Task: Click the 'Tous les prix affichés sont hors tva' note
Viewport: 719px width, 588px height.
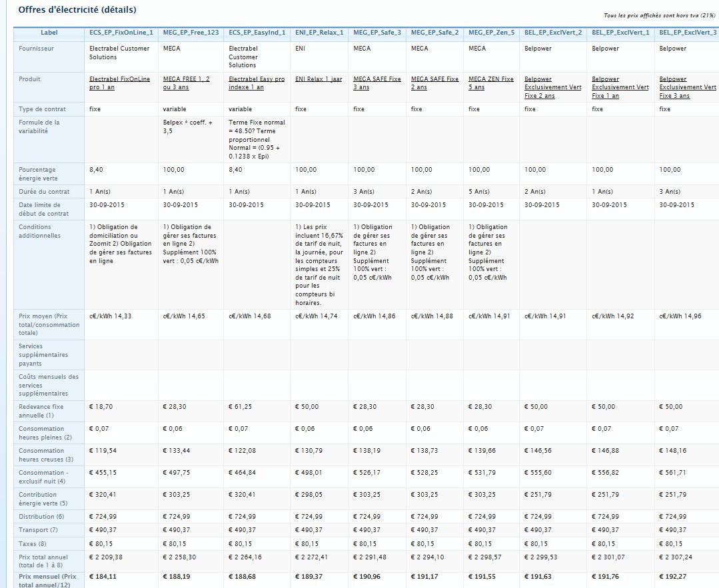Action: pyautogui.click(x=660, y=15)
